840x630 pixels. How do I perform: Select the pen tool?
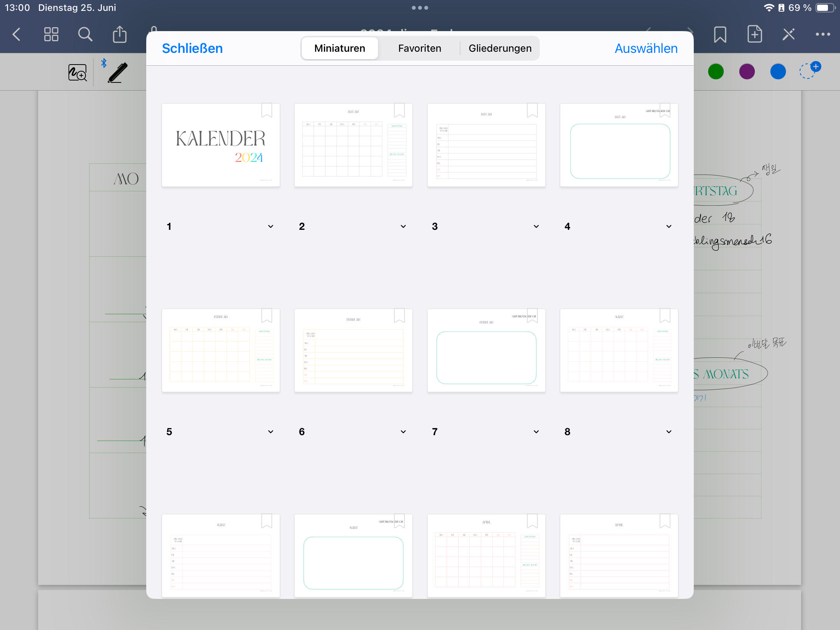117,72
